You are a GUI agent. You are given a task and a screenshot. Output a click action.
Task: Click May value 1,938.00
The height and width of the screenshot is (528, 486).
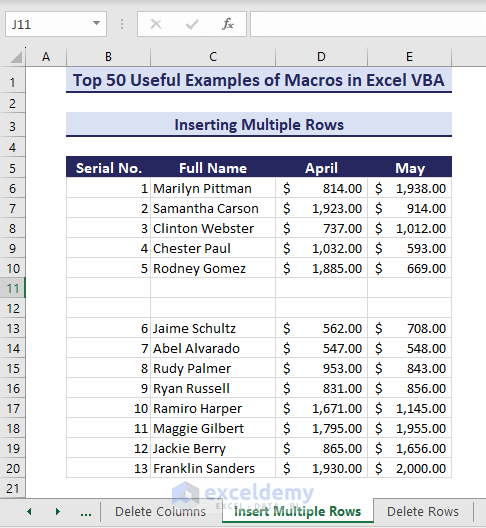(410, 188)
